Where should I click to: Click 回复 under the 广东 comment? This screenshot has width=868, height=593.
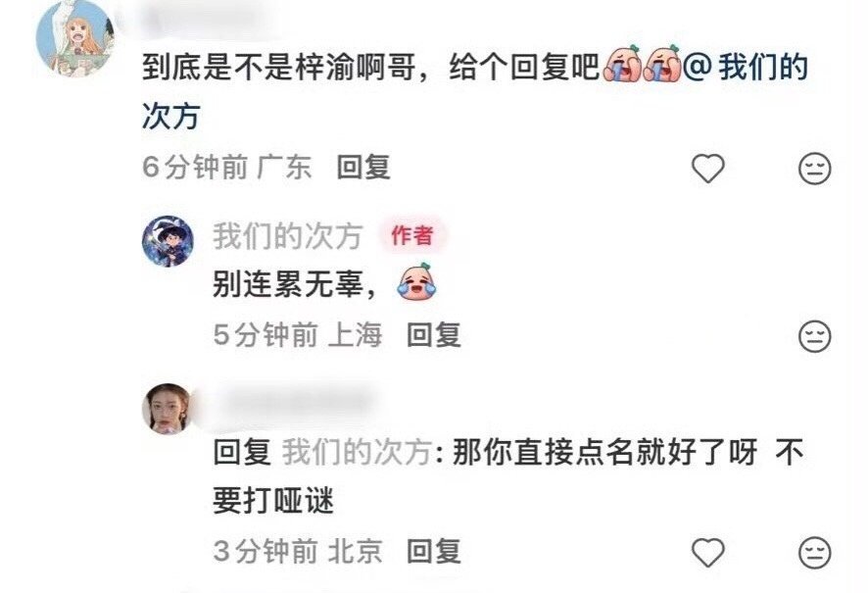(363, 168)
